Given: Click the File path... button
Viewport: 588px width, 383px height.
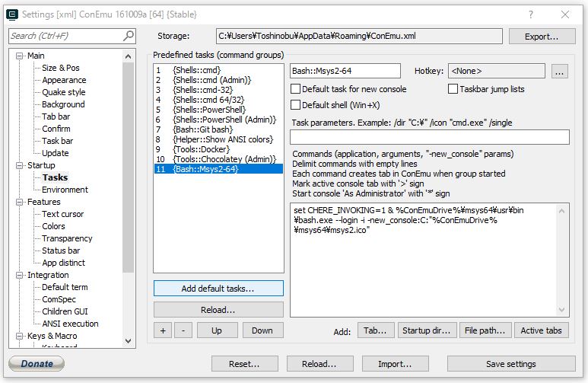Looking at the screenshot, I should pos(485,330).
